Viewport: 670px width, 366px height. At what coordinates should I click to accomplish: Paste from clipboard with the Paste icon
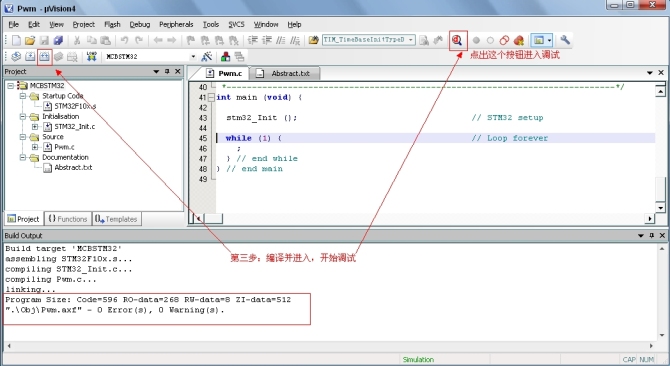coord(106,40)
